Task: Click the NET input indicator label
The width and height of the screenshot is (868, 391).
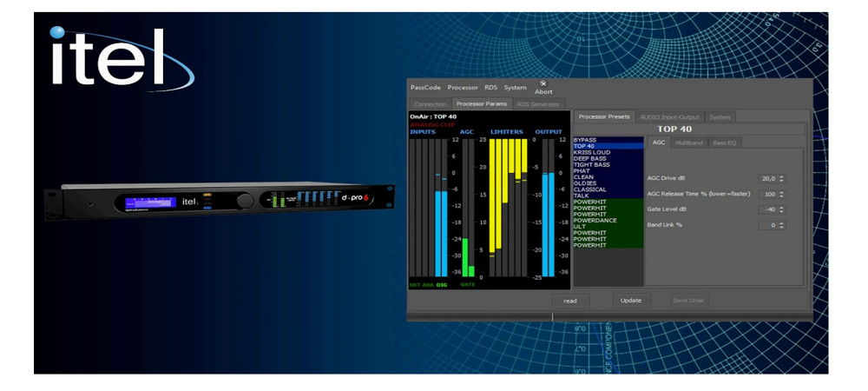Action: (x=415, y=285)
